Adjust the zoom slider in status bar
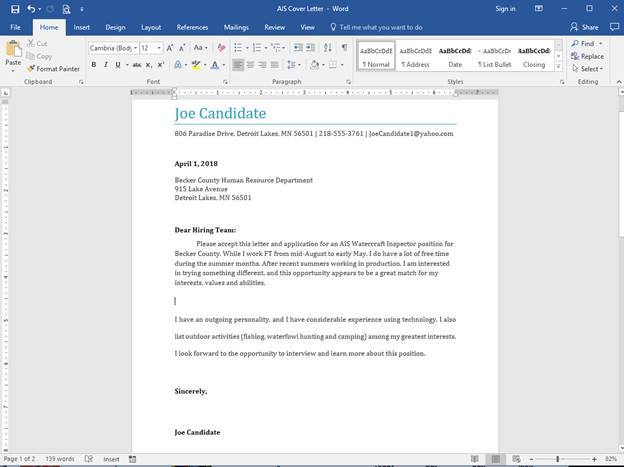Screen dimensions: 624x467 click(567, 459)
